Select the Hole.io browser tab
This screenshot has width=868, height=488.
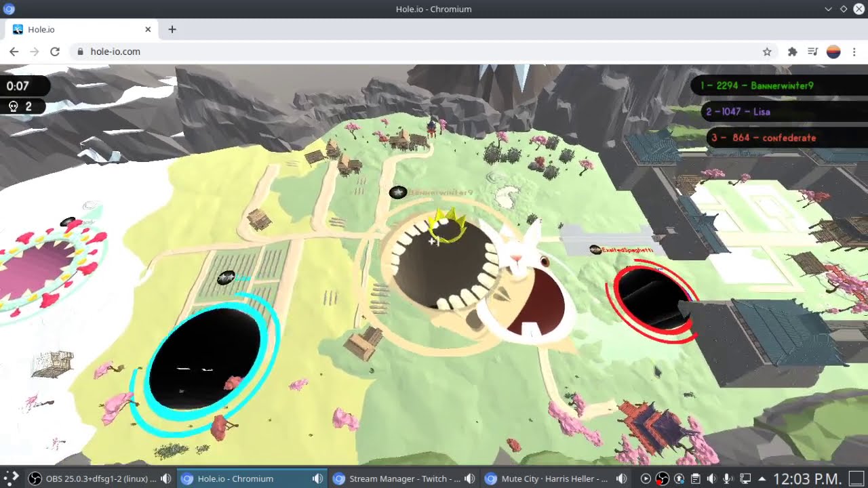pyautogui.click(x=83, y=29)
